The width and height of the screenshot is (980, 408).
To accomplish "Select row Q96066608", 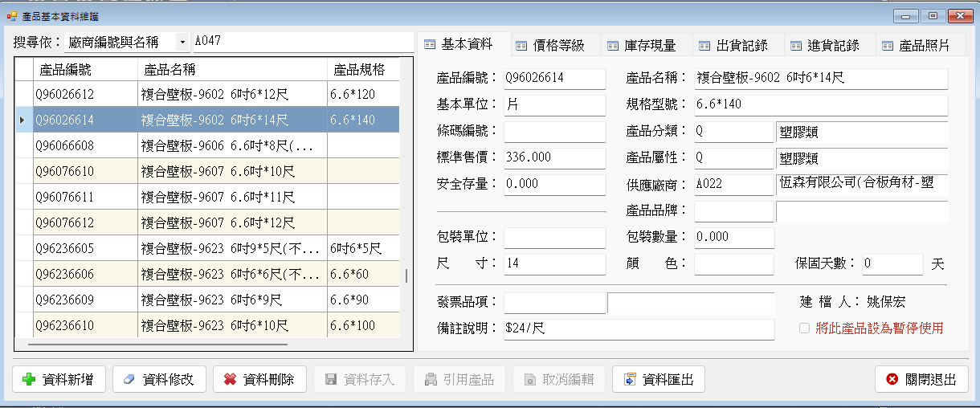I will tap(207, 145).
